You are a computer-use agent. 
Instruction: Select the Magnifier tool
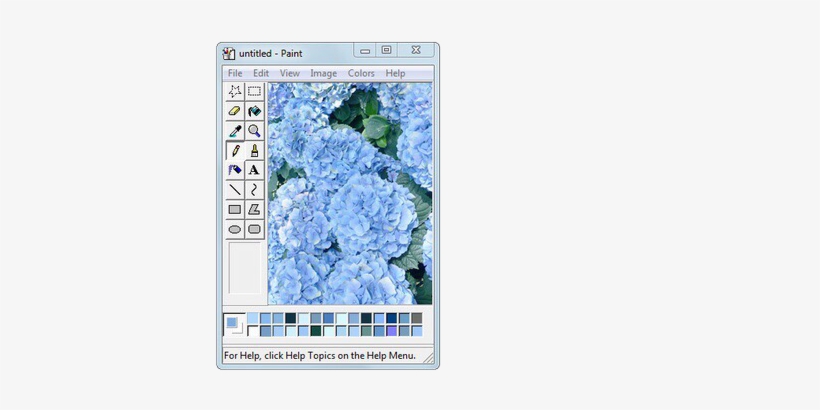[x=254, y=131]
